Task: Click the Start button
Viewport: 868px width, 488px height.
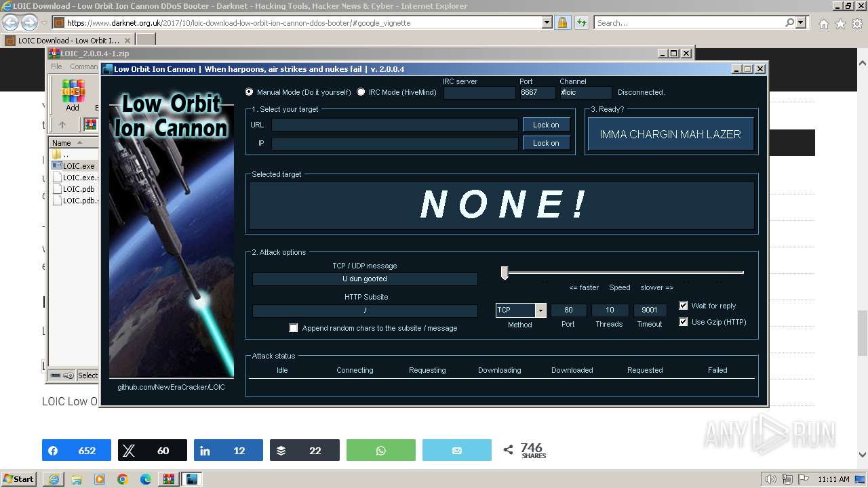Action: point(19,479)
